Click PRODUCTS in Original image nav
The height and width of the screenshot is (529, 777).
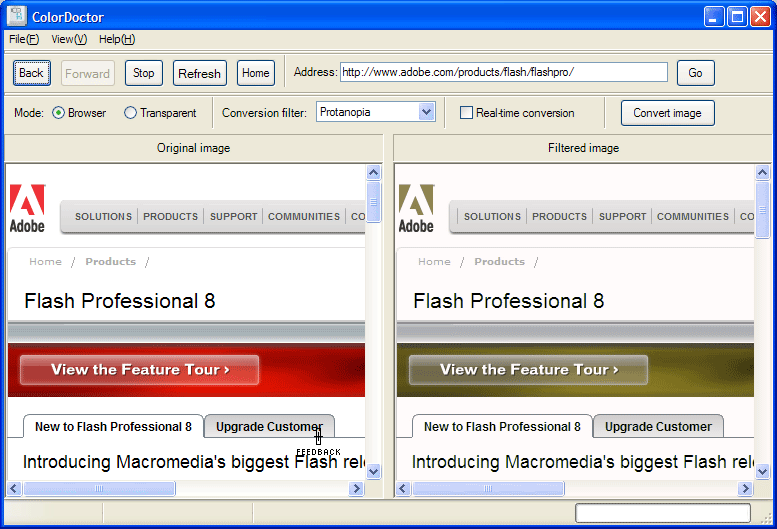[170, 216]
